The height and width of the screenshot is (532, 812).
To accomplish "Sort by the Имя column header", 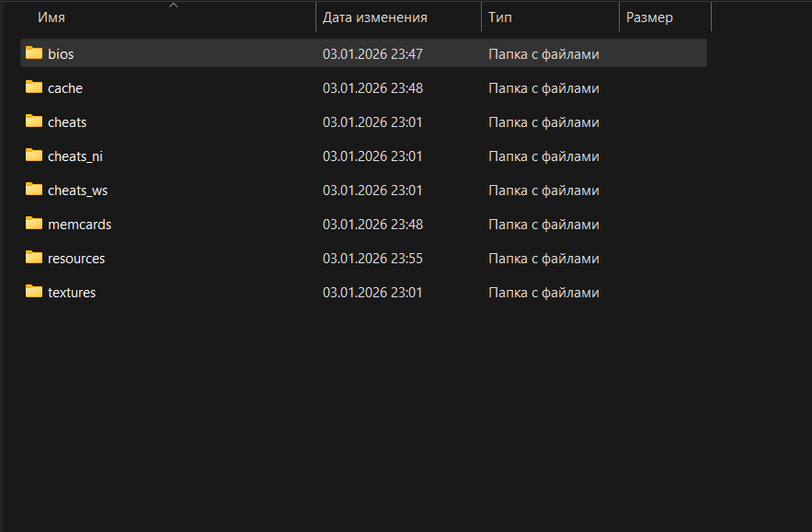I will click(x=51, y=17).
